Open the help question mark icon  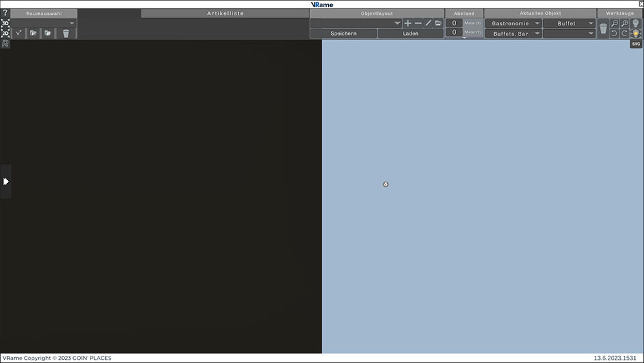[x=5, y=13]
